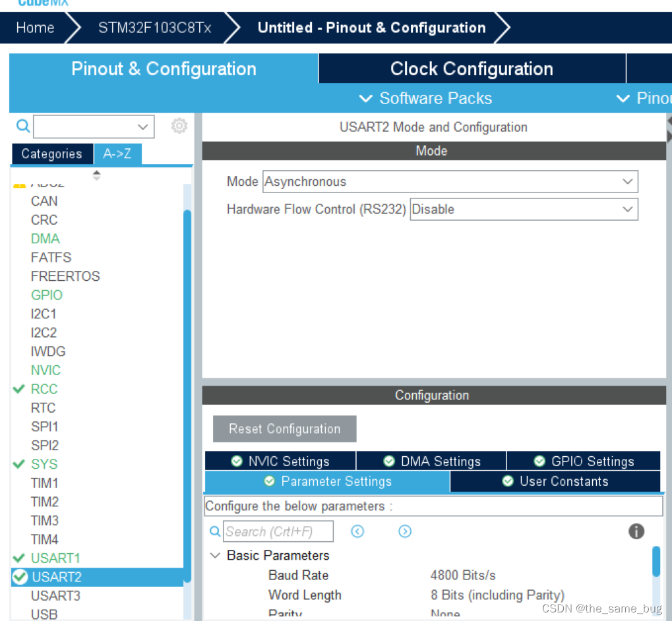Select I2C1 peripheral
672x621 pixels.
(x=44, y=314)
